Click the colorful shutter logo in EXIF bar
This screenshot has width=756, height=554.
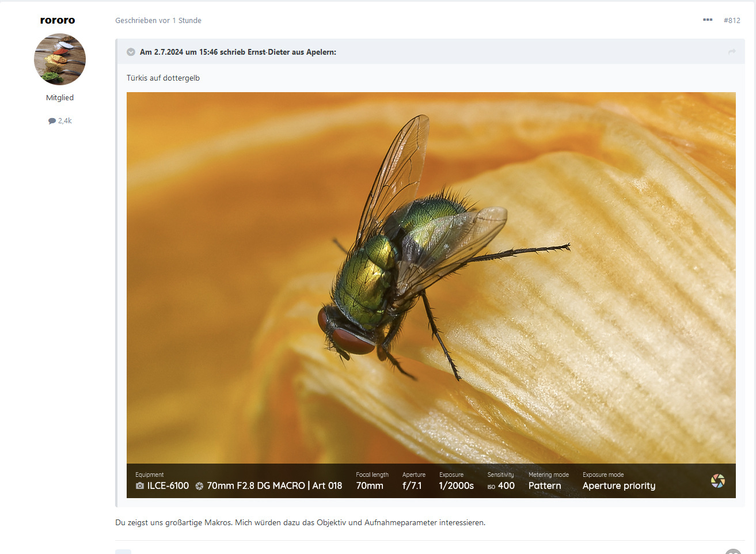[717, 481]
